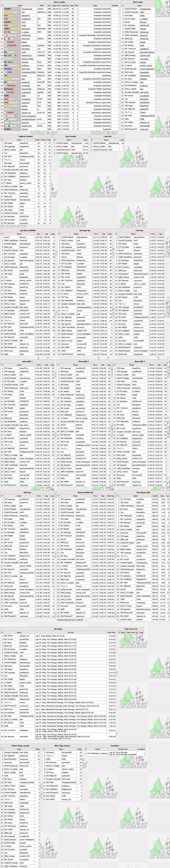Open DODISLVW link in Race results table
170x868 pixels.
pos(26,35)
